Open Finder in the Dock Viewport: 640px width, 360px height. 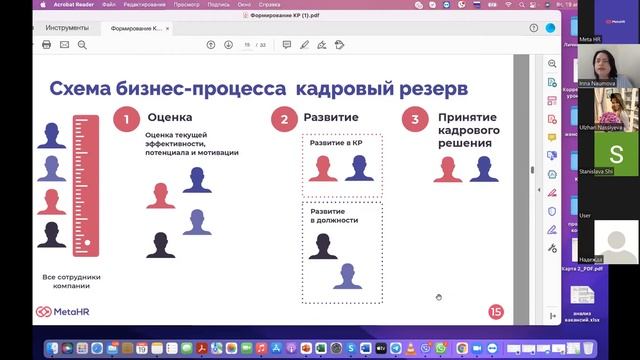(x=52, y=348)
